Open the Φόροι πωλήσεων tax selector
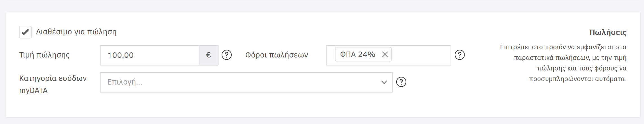 (x=420, y=55)
